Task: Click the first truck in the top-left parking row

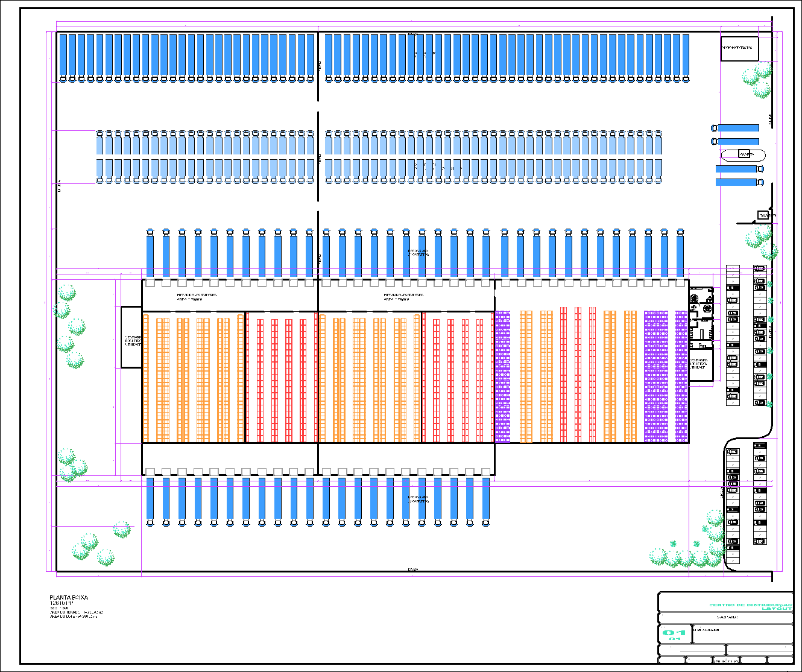Action: click(x=63, y=57)
